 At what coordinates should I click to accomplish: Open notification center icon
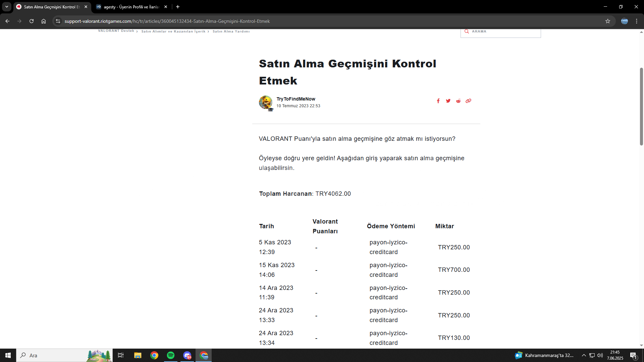(x=634, y=355)
